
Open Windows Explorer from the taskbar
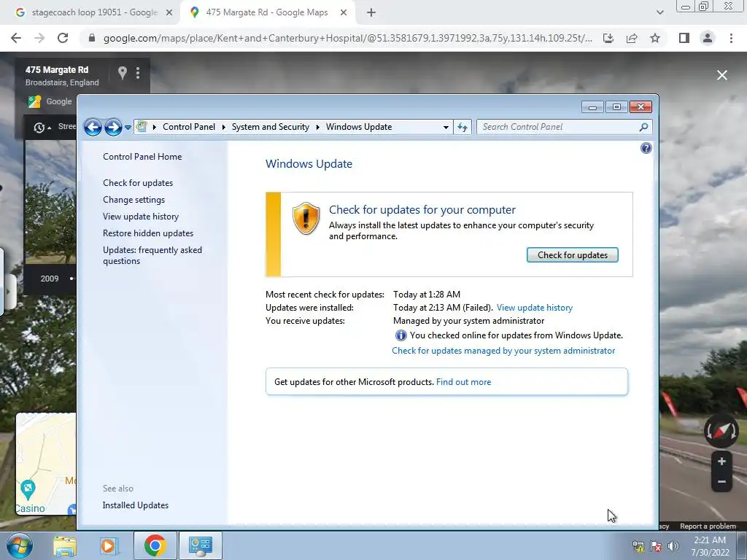pos(65,545)
